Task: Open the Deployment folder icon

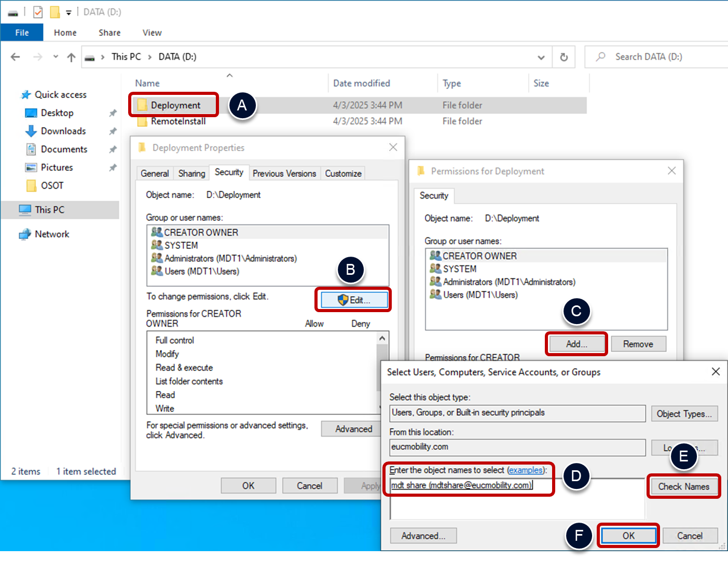Action: [x=142, y=105]
